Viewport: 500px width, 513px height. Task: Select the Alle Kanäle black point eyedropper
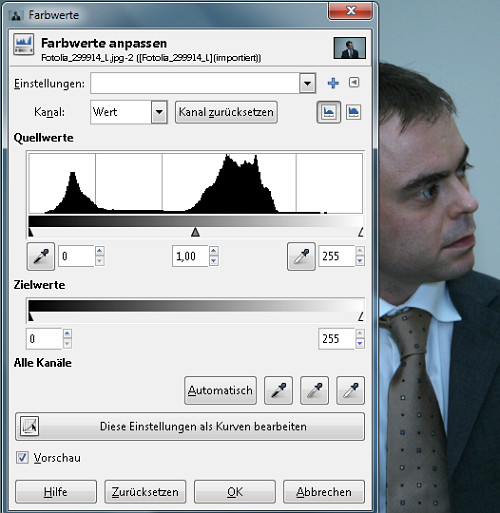(x=278, y=390)
